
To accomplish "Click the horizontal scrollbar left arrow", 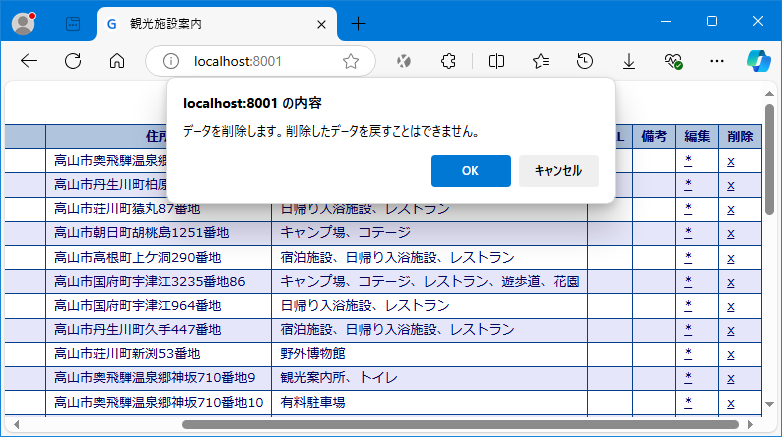I will click(x=16, y=425).
